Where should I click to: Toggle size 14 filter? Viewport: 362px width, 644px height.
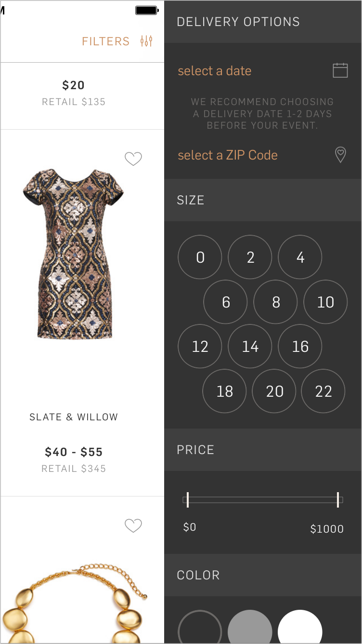pyautogui.click(x=250, y=346)
